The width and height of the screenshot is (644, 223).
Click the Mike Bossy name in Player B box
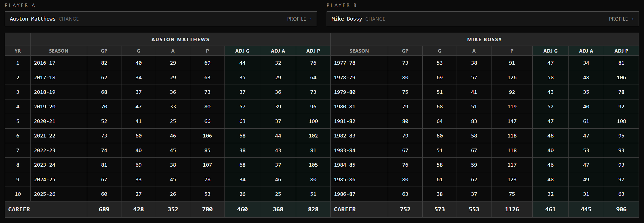click(x=347, y=19)
